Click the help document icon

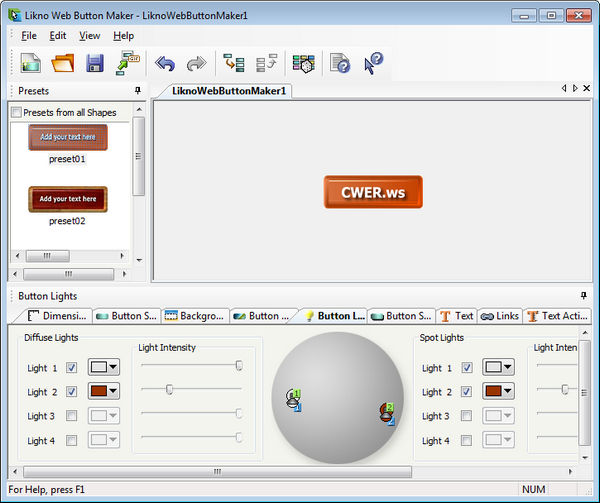click(340, 63)
